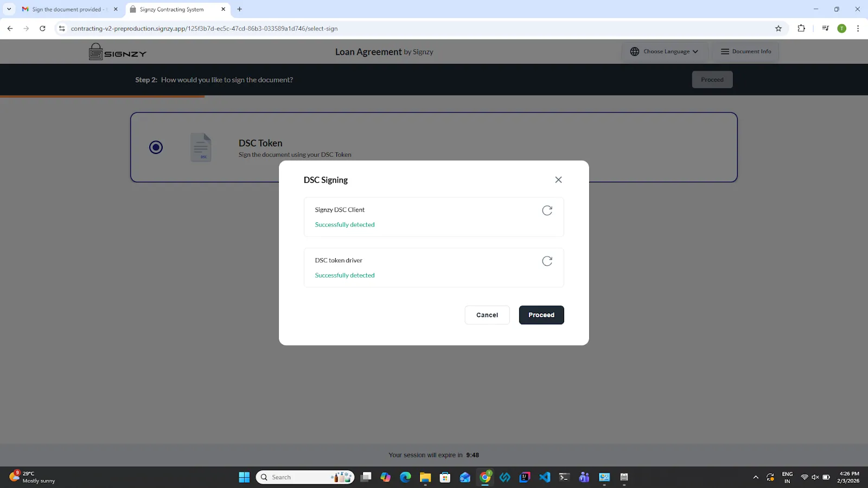This screenshot has width=868, height=488.
Task: Cancel the DSC Signing dialog
Action: (x=487, y=315)
